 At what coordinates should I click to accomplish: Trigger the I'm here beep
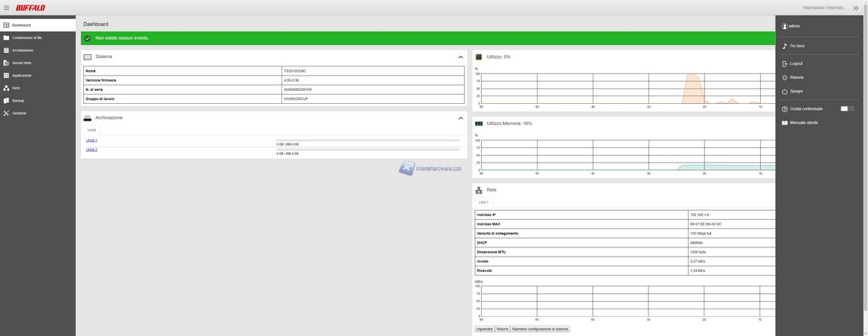click(x=797, y=47)
